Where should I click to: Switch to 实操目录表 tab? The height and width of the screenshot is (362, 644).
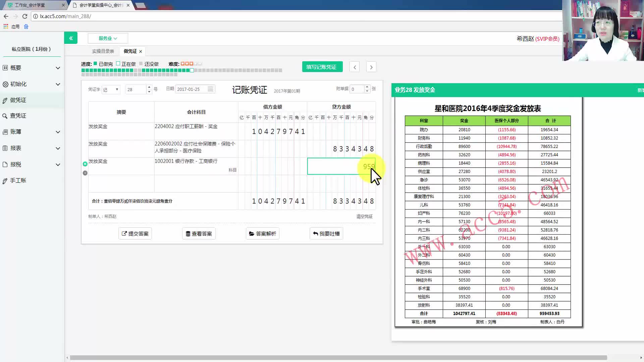point(103,51)
